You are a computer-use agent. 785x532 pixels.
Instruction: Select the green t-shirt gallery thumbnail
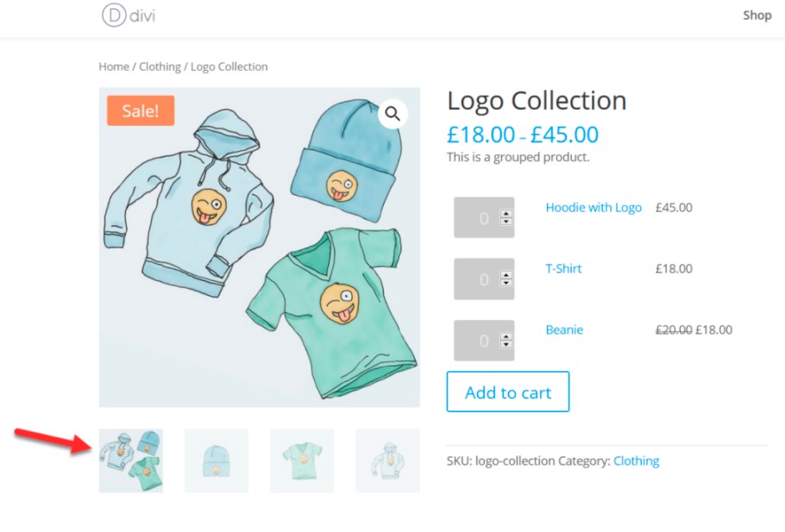302,460
